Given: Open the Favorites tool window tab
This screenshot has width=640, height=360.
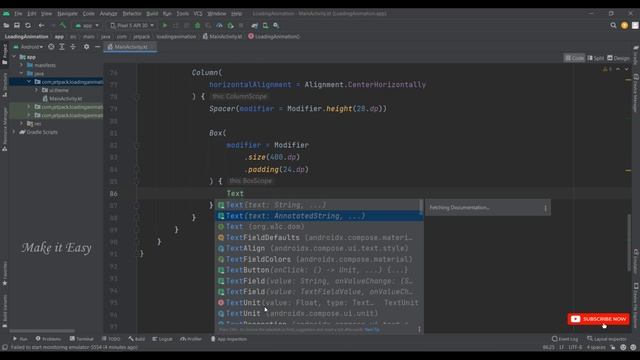Looking at the screenshot, I should 4,273.
